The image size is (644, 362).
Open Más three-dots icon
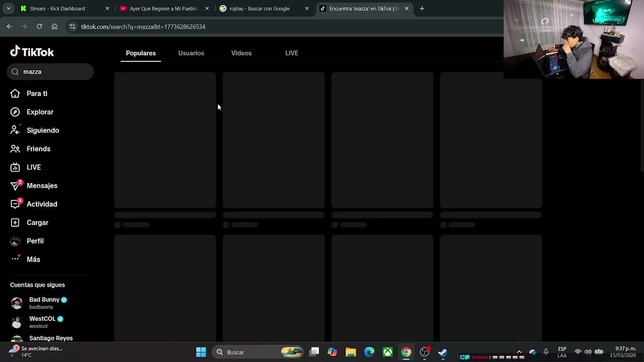click(15, 259)
